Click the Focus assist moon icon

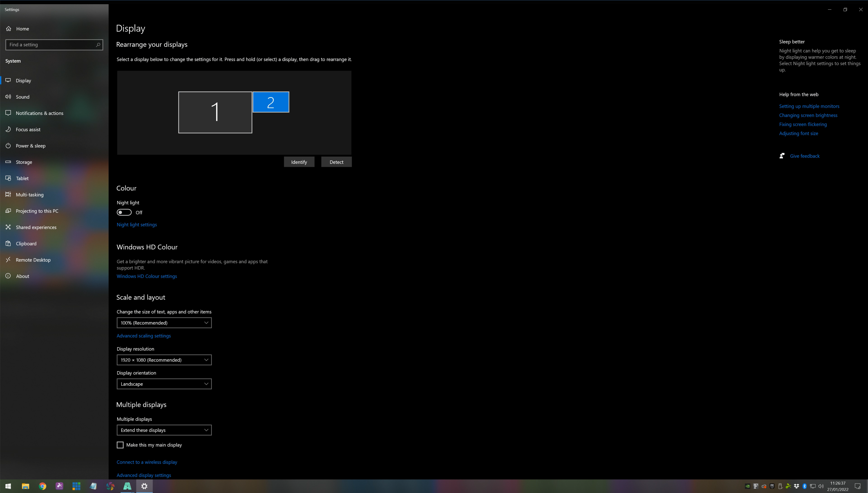8,129
